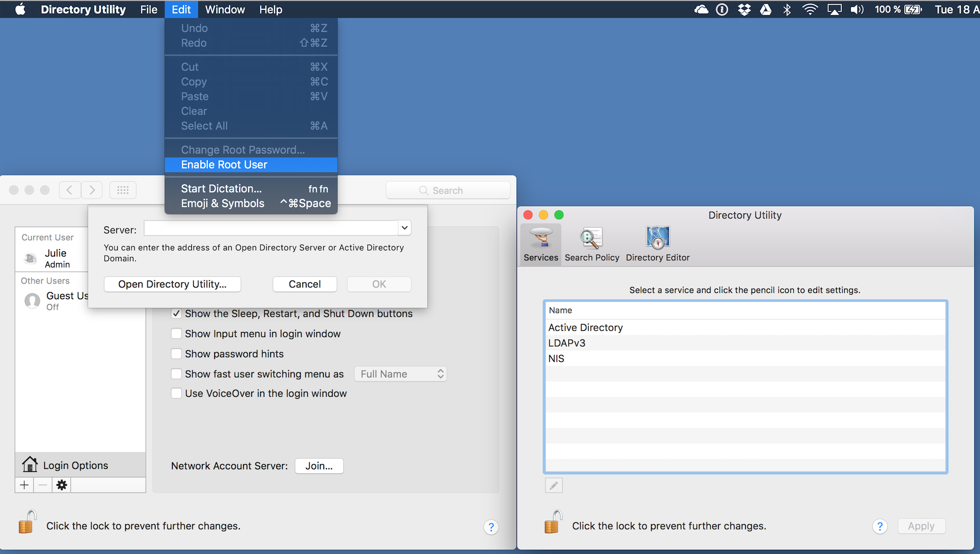Click the System Preferences Search field
This screenshot has height=554, width=980.
click(448, 191)
